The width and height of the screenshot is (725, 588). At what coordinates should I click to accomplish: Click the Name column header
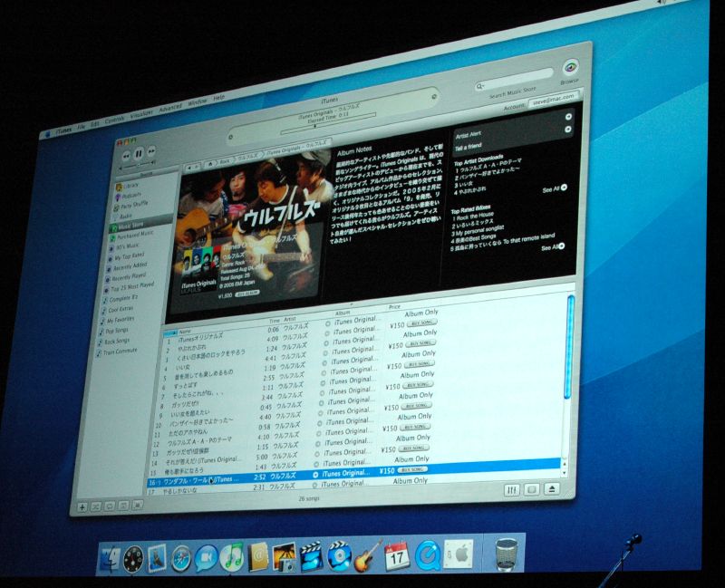(185, 332)
